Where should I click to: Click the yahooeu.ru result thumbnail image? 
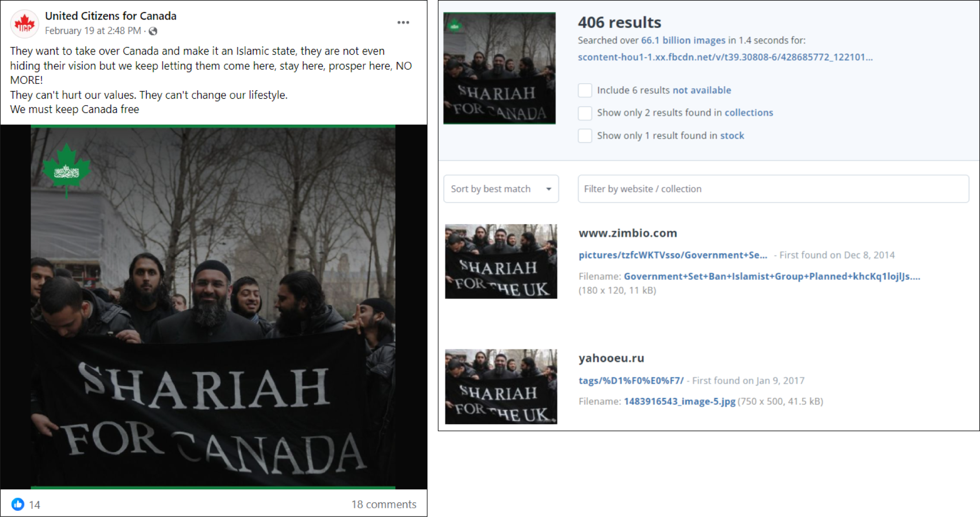tap(501, 386)
